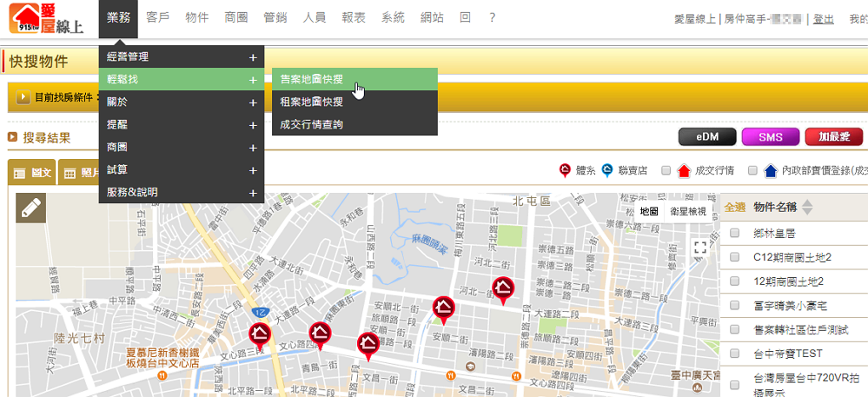868x397 pixels.
Task: Click the property marker near 河北一街
Action: click(502, 288)
